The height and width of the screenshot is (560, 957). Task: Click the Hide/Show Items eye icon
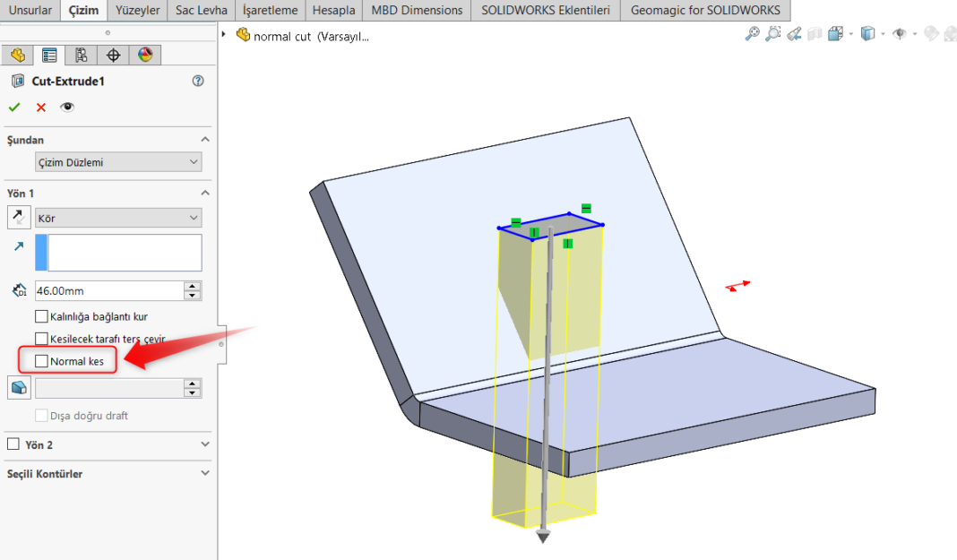[899, 34]
